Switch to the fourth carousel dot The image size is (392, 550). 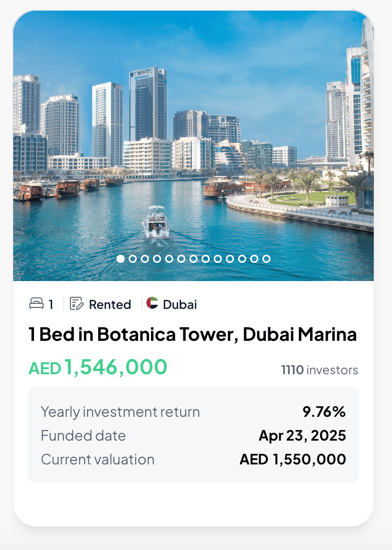[157, 259]
